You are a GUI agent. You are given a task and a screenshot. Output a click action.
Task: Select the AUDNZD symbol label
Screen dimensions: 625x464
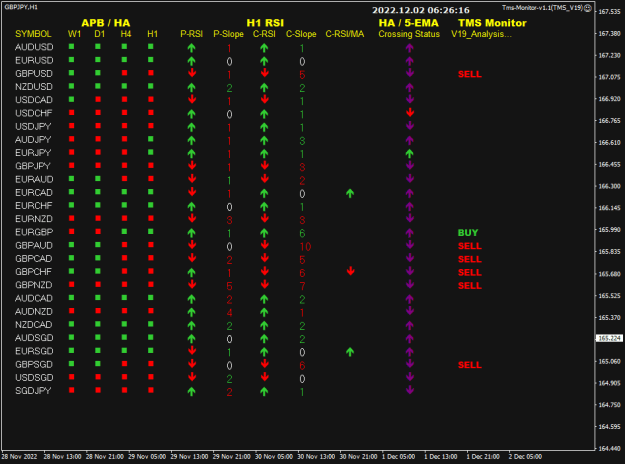click(34, 311)
